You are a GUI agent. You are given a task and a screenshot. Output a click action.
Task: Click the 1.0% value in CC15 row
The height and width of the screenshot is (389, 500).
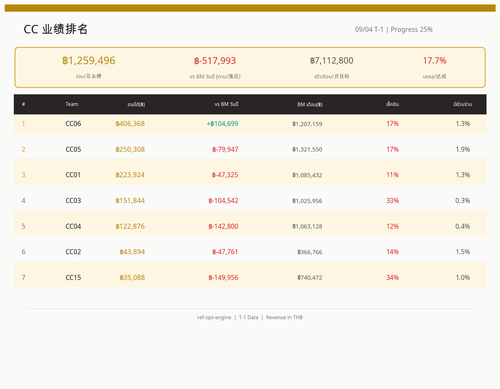tap(463, 277)
